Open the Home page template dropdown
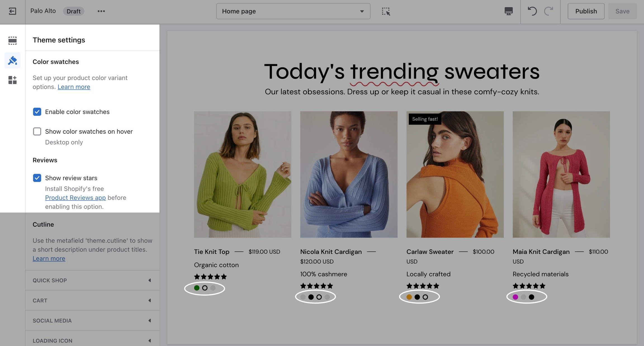The image size is (644, 346). click(293, 11)
